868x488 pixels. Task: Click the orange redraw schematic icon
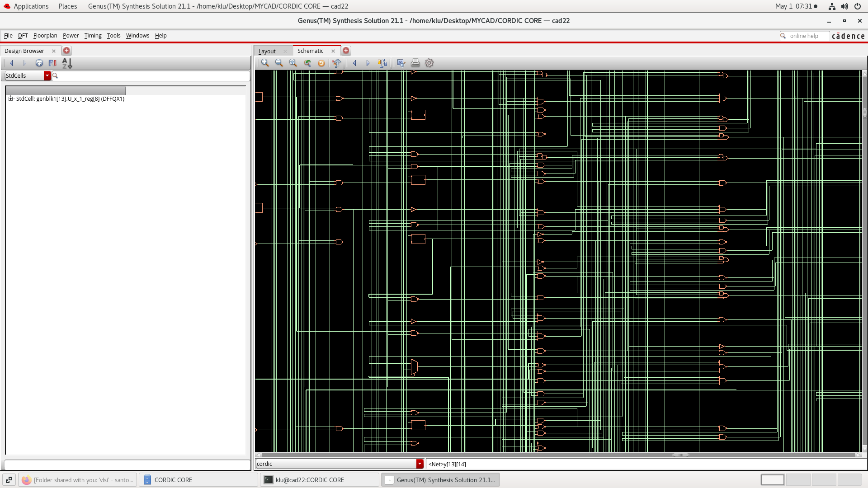point(321,63)
